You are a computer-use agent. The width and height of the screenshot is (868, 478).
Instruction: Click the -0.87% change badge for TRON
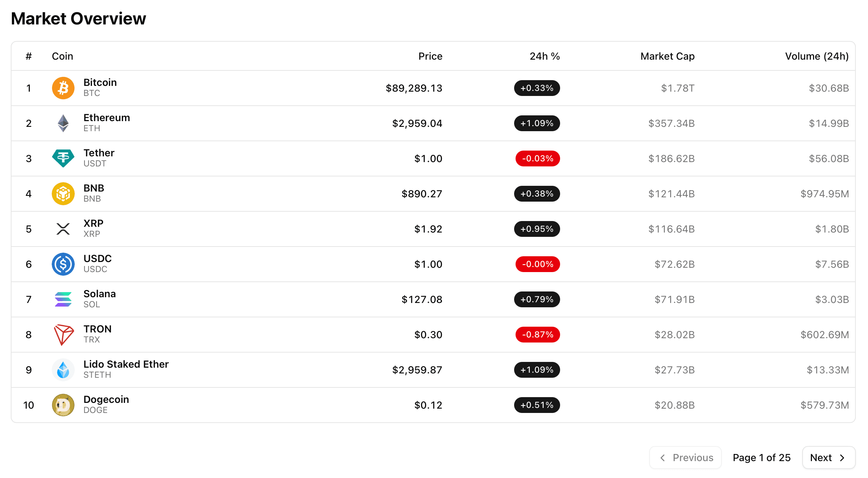pyautogui.click(x=537, y=334)
